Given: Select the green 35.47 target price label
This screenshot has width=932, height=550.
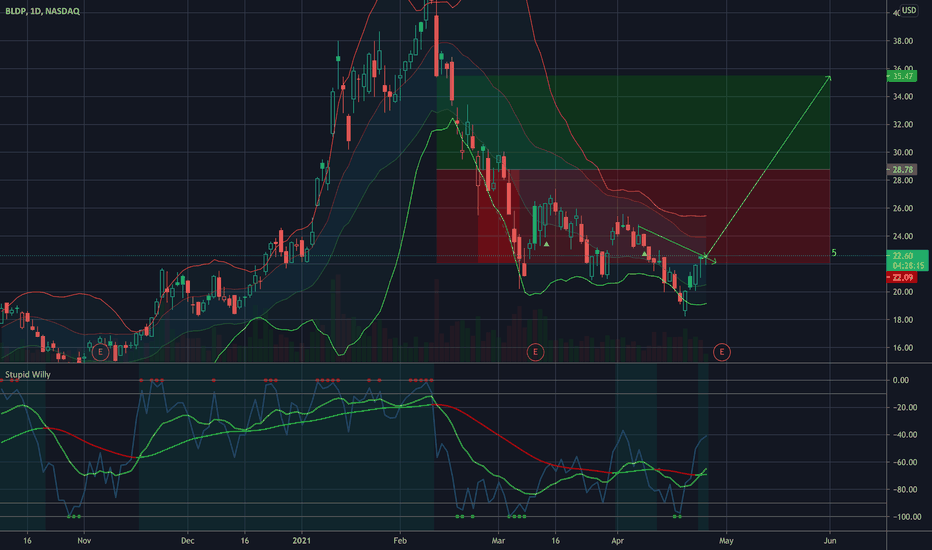Looking at the screenshot, I should click(x=901, y=76).
